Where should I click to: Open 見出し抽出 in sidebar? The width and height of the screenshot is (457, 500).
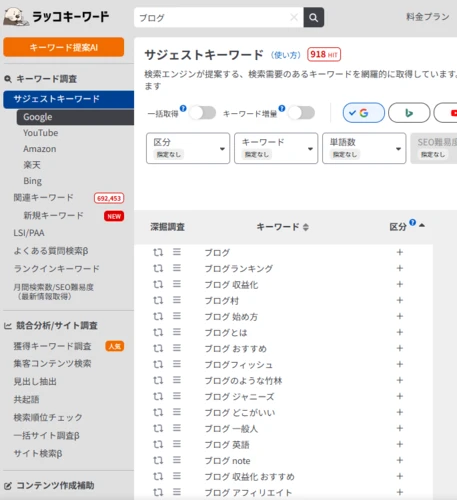35,382
